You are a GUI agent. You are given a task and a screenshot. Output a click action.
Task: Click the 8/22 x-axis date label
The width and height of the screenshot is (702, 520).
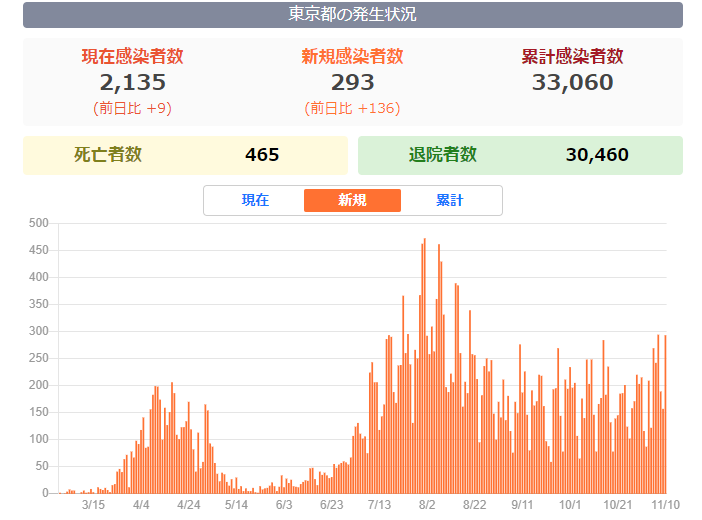point(474,505)
